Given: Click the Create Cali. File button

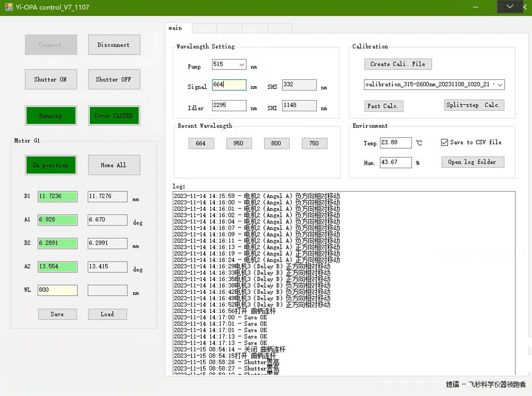Looking at the screenshot, I should coord(398,64).
